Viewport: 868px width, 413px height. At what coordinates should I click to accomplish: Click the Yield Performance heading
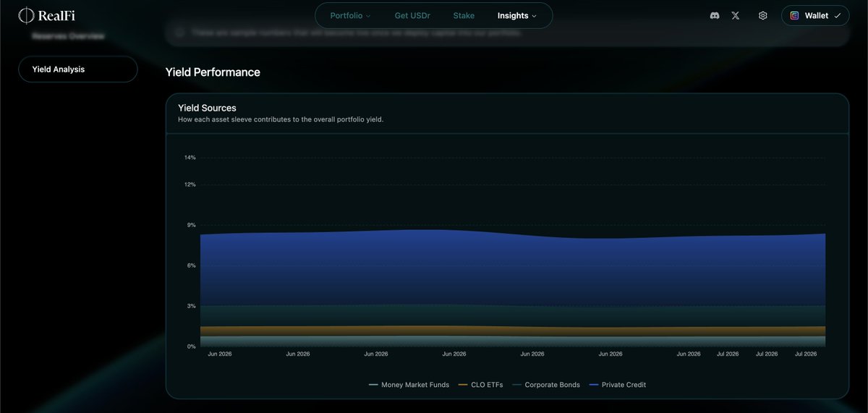tap(213, 72)
